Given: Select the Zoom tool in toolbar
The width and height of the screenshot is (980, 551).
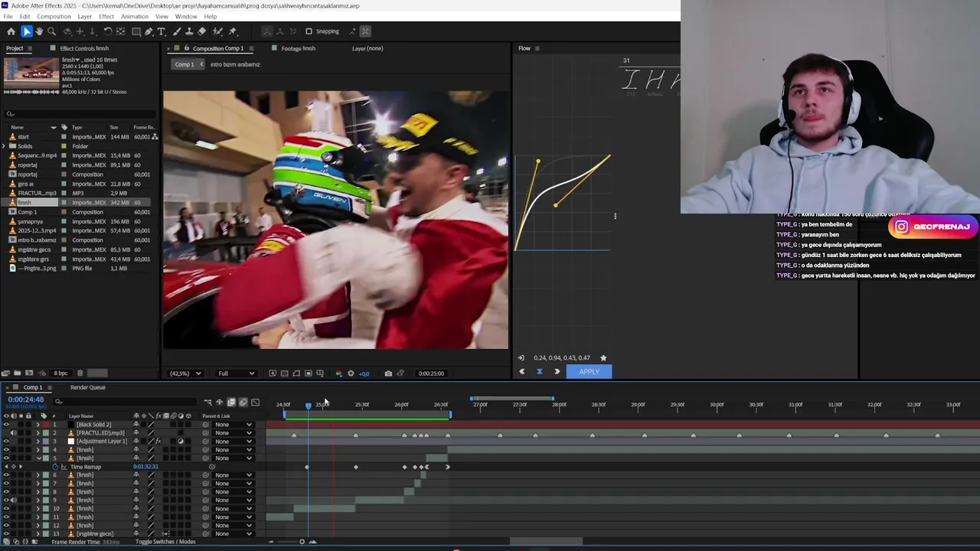Looking at the screenshot, I should point(51,31).
